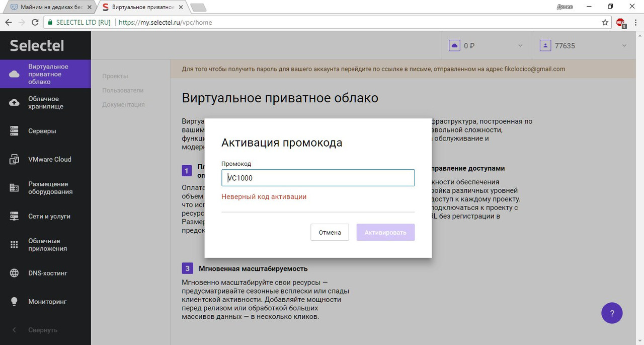
Task: Open Документация submenu item
Action: [x=123, y=104]
